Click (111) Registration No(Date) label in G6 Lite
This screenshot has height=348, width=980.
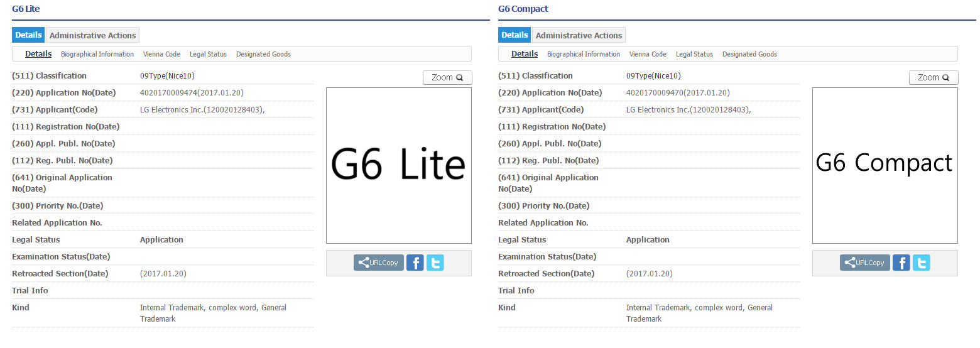(x=66, y=127)
